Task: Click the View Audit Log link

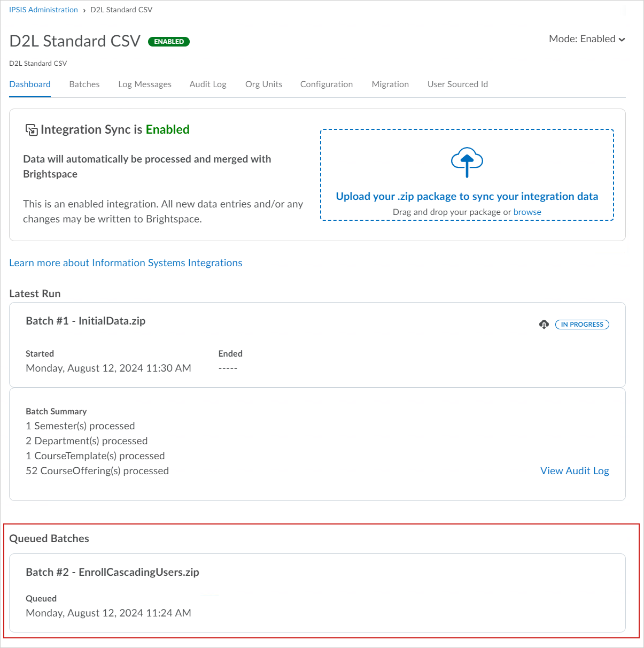Action: click(575, 470)
